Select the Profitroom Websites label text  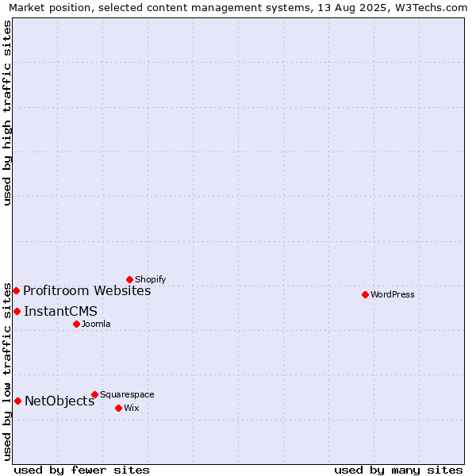click(87, 291)
